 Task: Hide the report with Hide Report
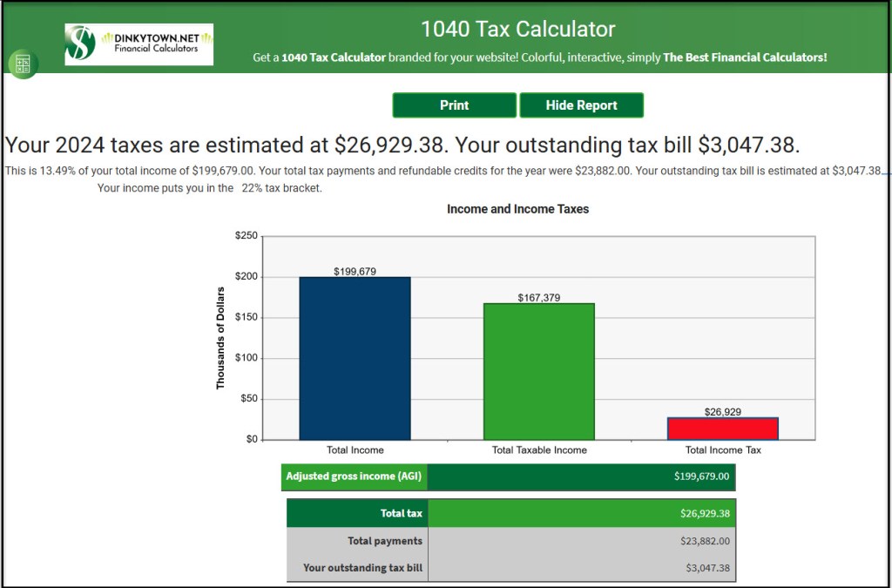pyautogui.click(x=581, y=105)
